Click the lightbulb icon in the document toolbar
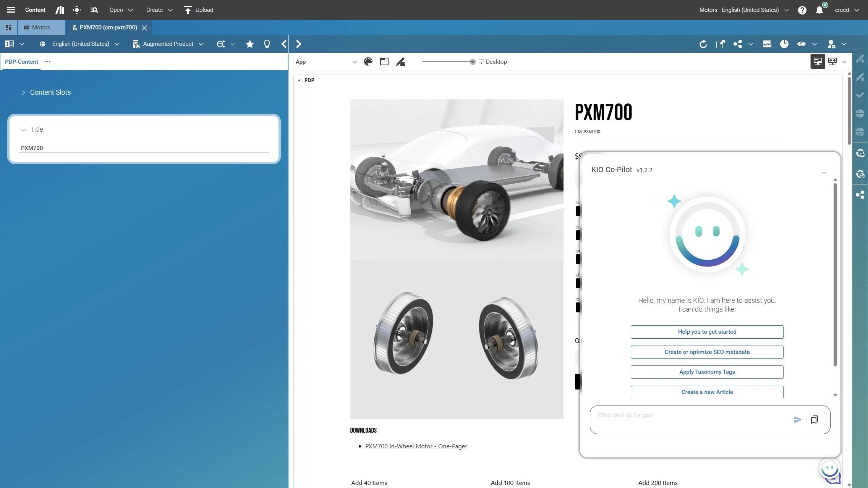The height and width of the screenshot is (488, 868). click(267, 44)
